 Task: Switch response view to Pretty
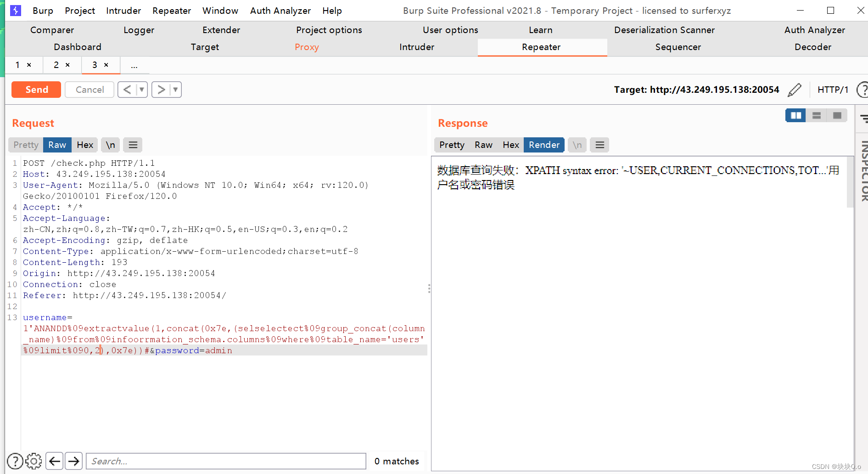point(451,145)
